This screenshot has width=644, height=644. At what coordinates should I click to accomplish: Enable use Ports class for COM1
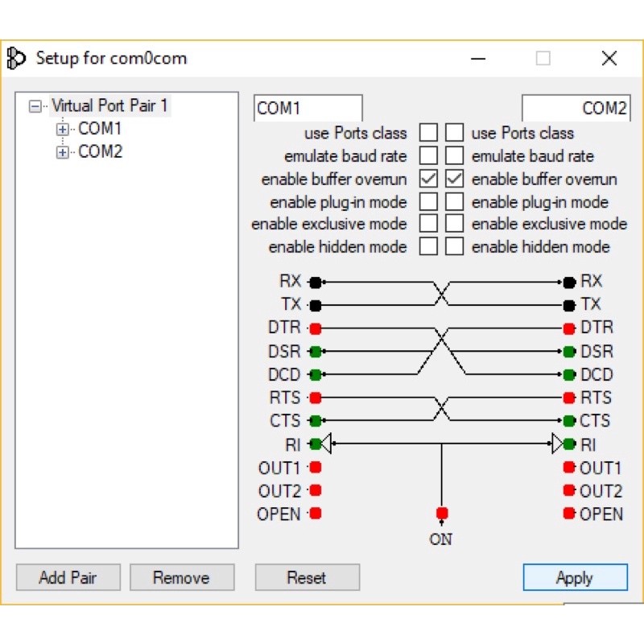click(x=428, y=133)
